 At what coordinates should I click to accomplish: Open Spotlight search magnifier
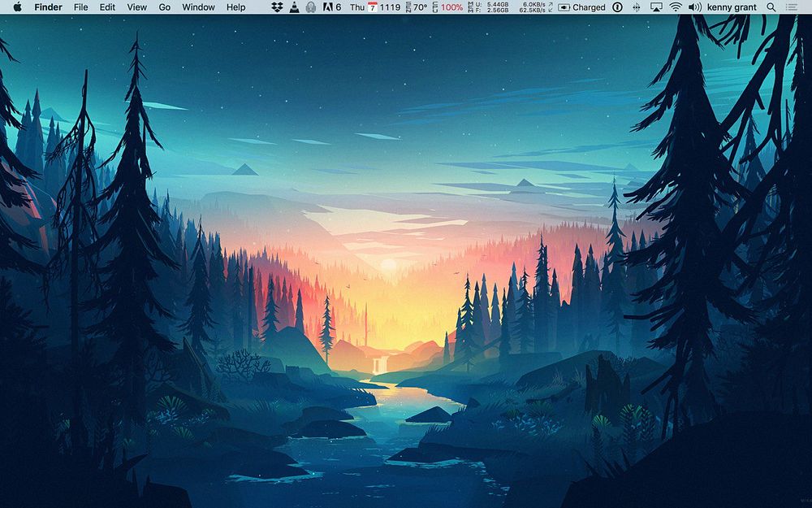771,7
